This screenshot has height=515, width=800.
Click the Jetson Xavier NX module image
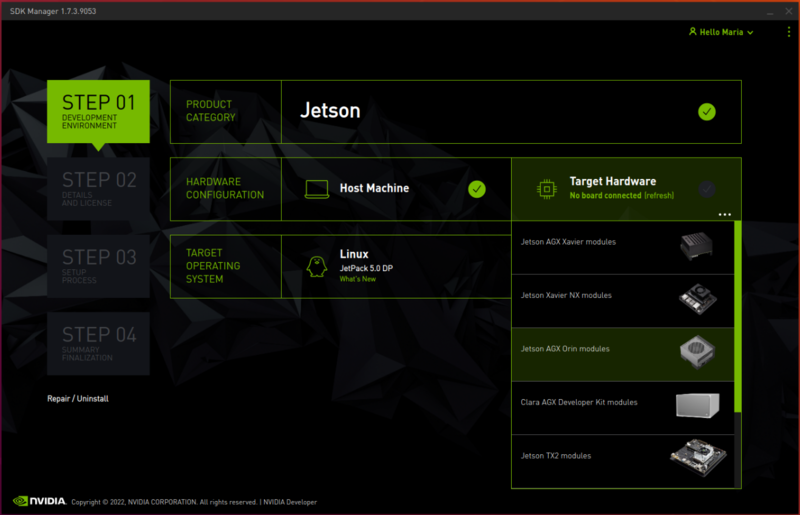(x=697, y=300)
